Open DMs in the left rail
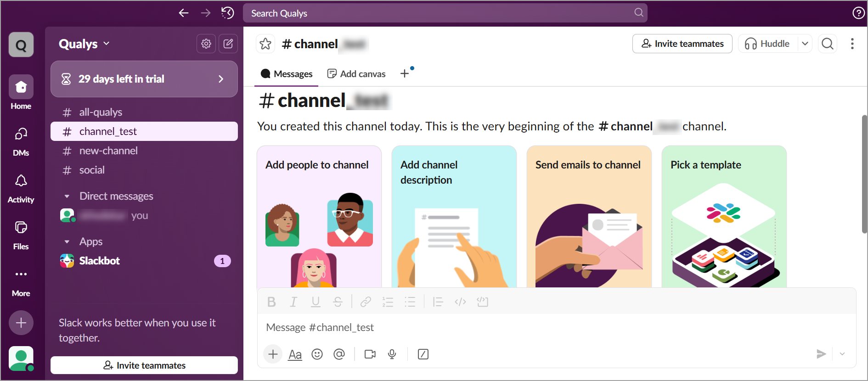The width and height of the screenshot is (868, 381). pos(21,141)
